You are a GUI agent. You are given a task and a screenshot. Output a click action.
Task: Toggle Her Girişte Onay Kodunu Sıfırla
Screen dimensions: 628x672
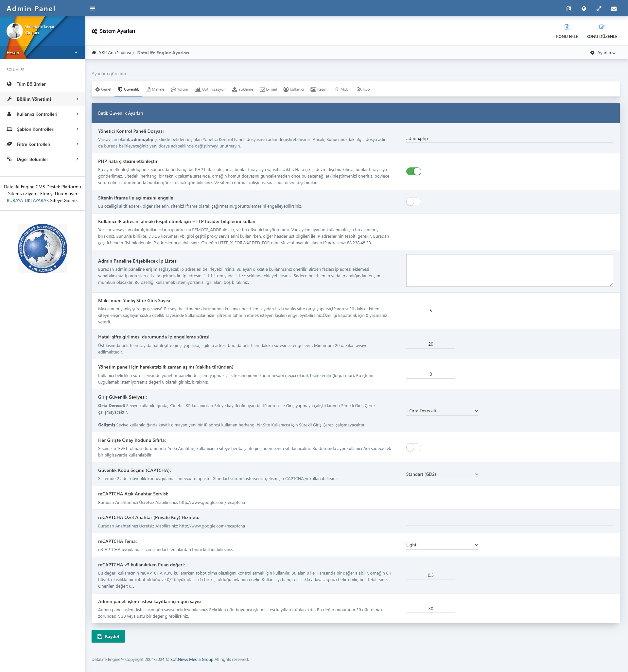pyautogui.click(x=413, y=448)
